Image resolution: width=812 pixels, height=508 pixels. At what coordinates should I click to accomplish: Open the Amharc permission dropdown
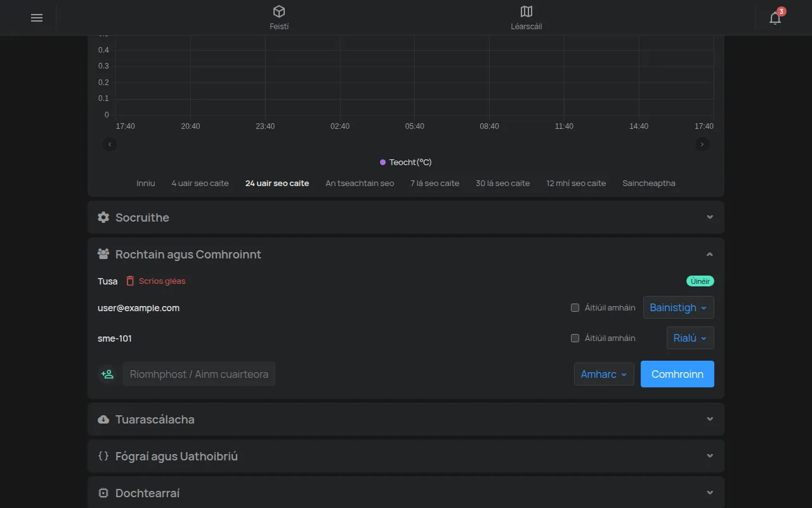tap(604, 374)
